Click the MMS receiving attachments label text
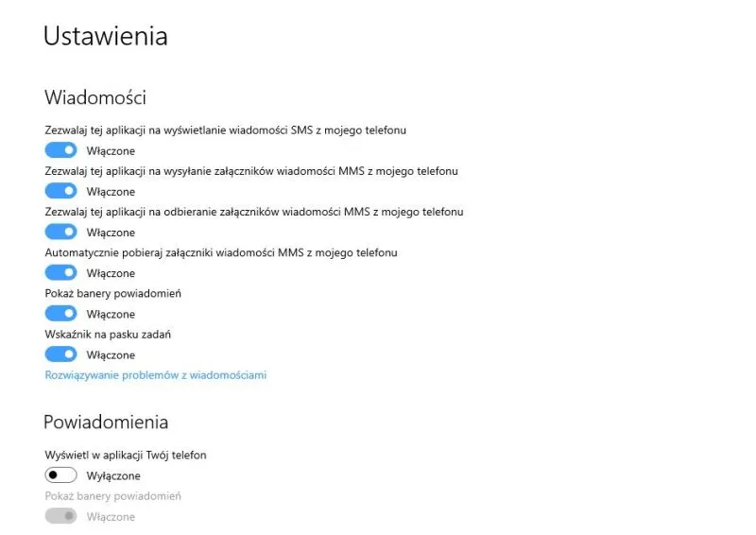This screenshot has width=756, height=535. pos(254,212)
